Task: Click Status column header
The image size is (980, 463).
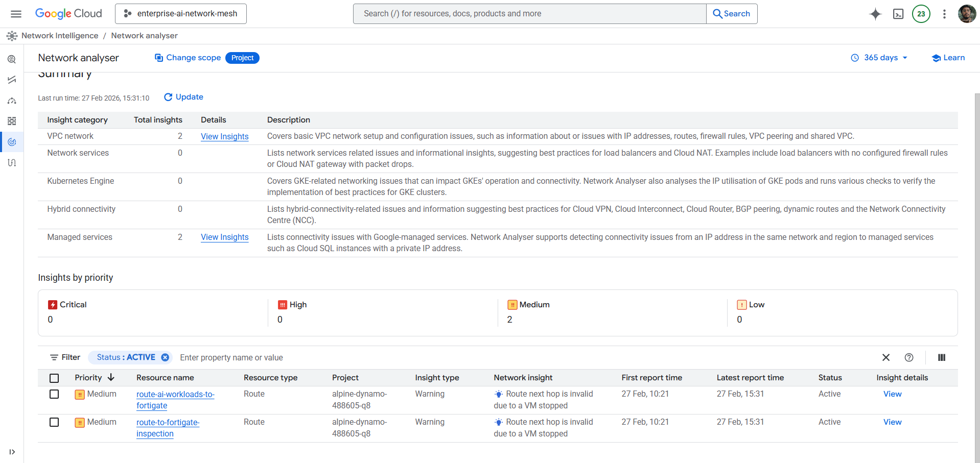Action: click(830, 378)
